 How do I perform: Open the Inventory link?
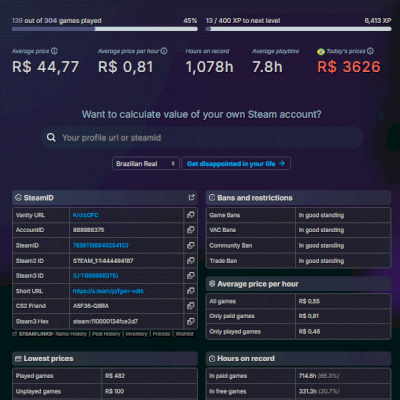click(136, 334)
